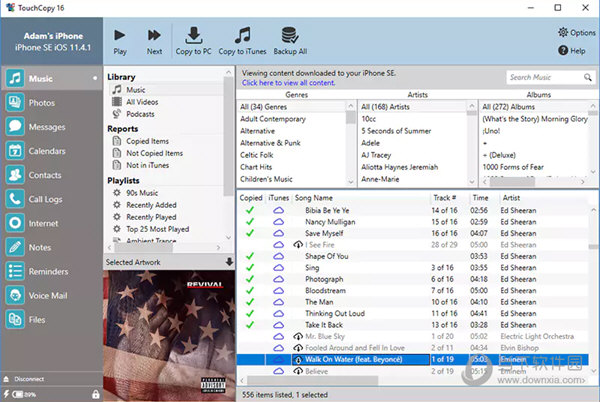This screenshot has height=402, width=600.
Task: Click the search magnifier icon
Action: click(x=588, y=77)
